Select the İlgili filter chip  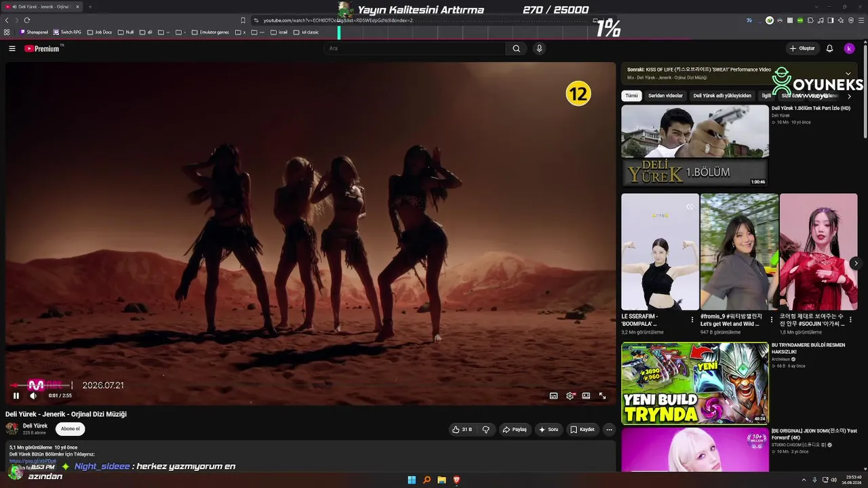pos(766,96)
